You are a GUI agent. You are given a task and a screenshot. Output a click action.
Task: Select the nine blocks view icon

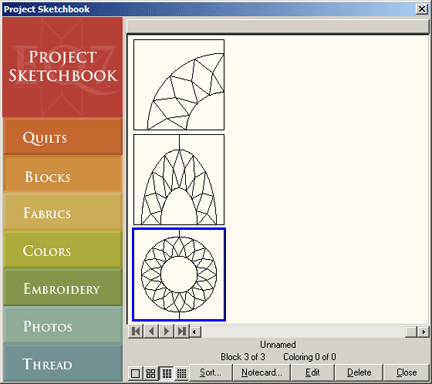click(166, 373)
